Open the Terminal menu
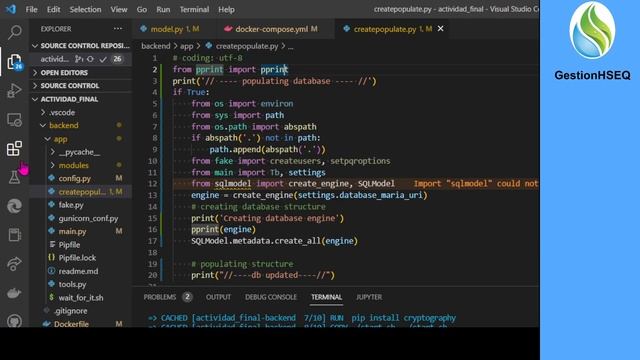This screenshot has width=640, height=360. coord(194,9)
